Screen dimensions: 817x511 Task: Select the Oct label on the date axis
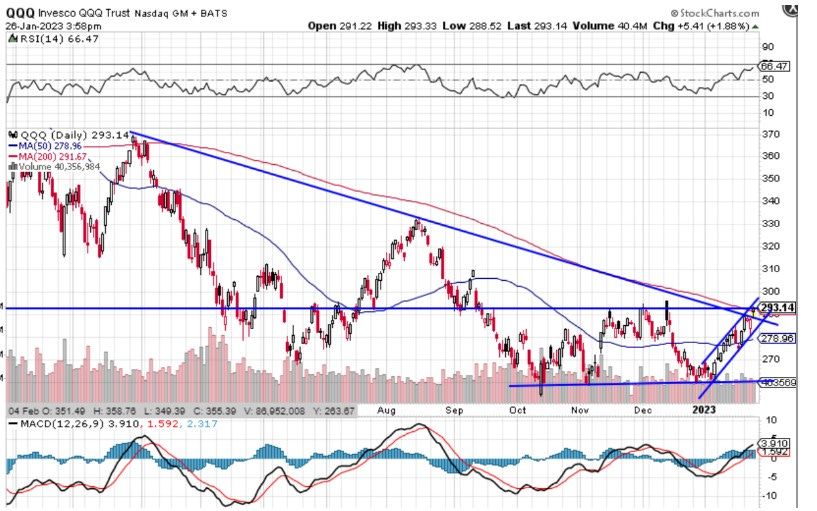pos(517,409)
